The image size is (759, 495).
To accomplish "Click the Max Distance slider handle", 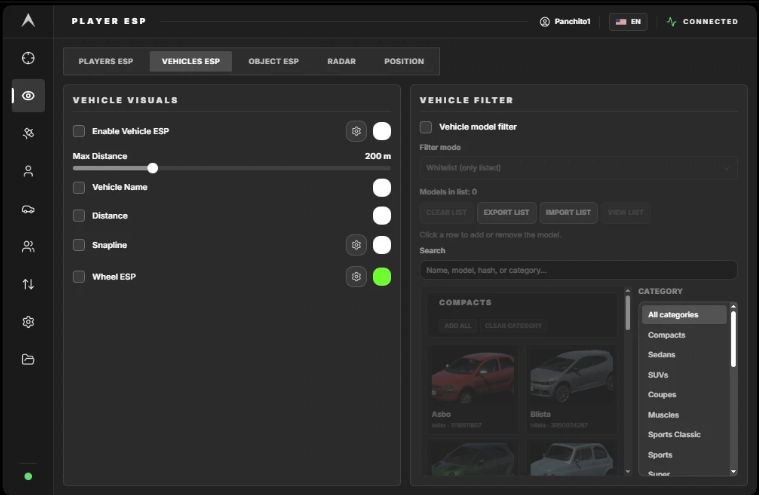I will (x=152, y=168).
